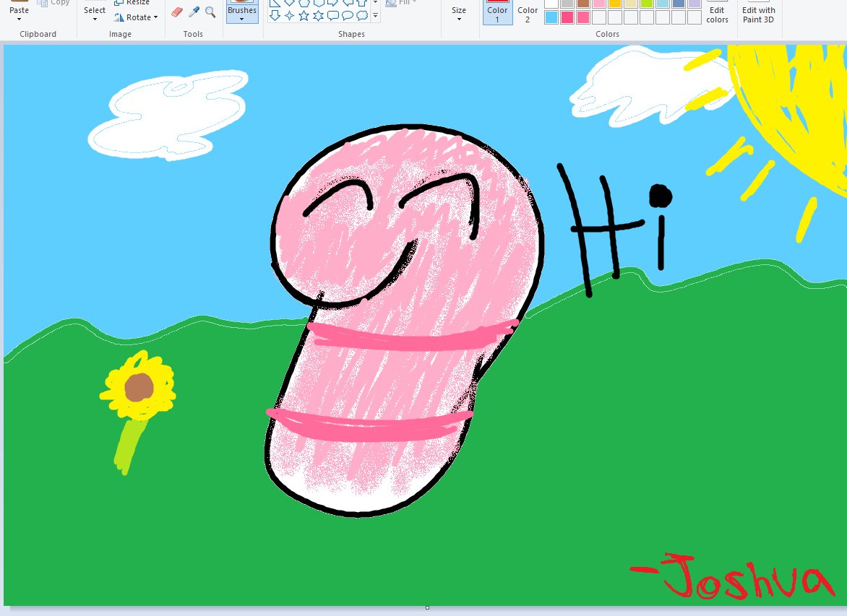
Task: Open Edit colors dialog
Action: click(718, 12)
